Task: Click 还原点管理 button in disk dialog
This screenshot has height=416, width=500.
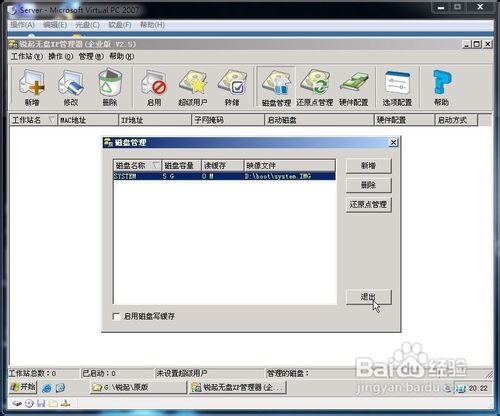Action: point(369,204)
